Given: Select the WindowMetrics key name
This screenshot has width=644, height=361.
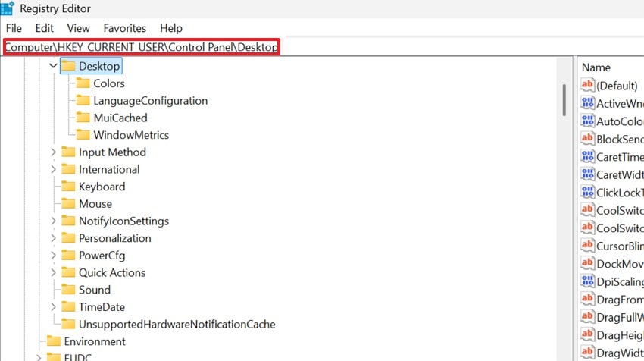Looking at the screenshot, I should point(131,135).
